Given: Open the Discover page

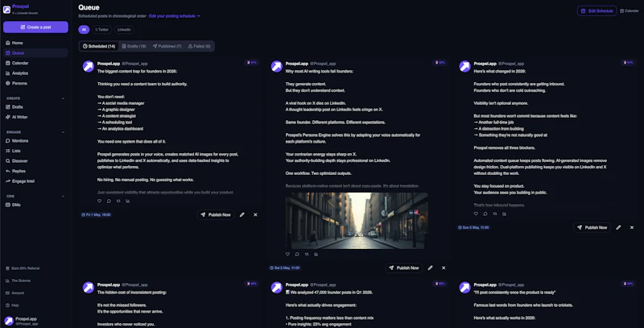Looking at the screenshot, I should 35,160.
